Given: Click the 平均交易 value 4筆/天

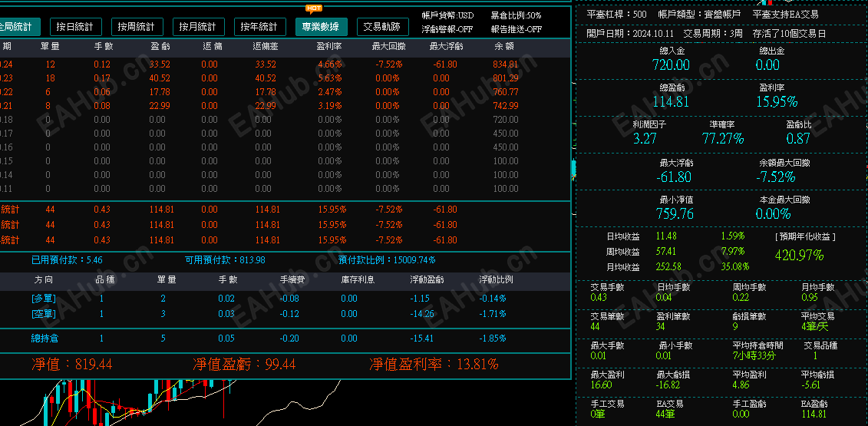Looking at the screenshot, I should 815,327.
